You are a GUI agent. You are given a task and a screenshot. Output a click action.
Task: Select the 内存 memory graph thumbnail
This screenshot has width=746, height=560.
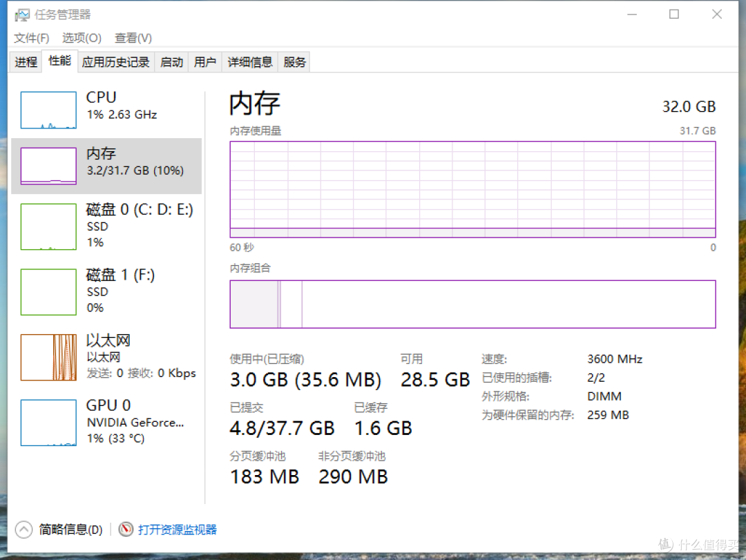tap(48, 166)
